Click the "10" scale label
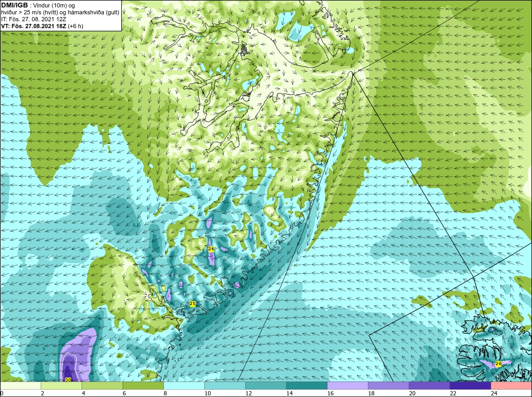532x397 pixels. (x=207, y=393)
